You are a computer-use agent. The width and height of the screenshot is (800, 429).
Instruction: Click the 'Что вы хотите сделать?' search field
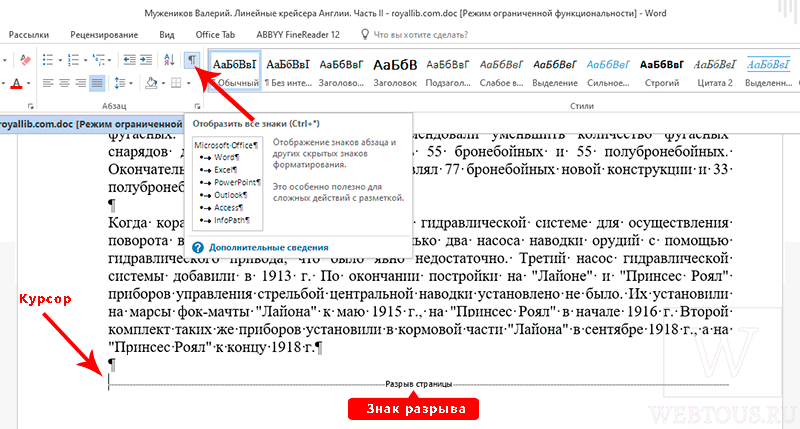[420, 35]
